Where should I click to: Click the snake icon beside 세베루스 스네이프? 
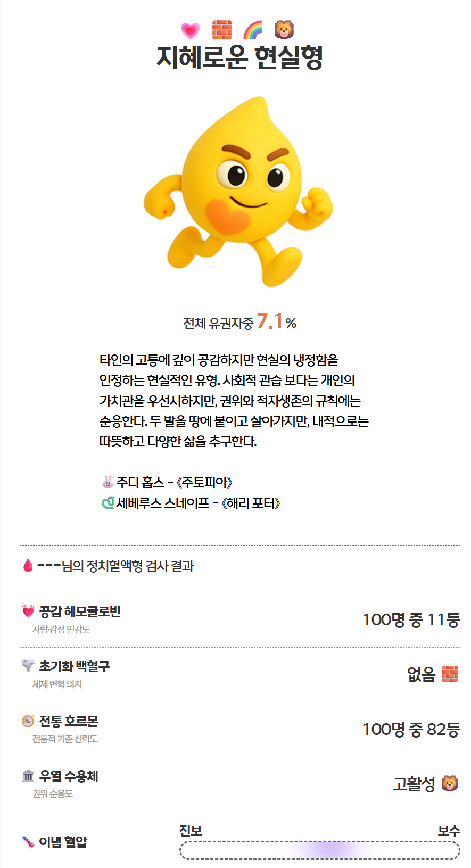108,502
